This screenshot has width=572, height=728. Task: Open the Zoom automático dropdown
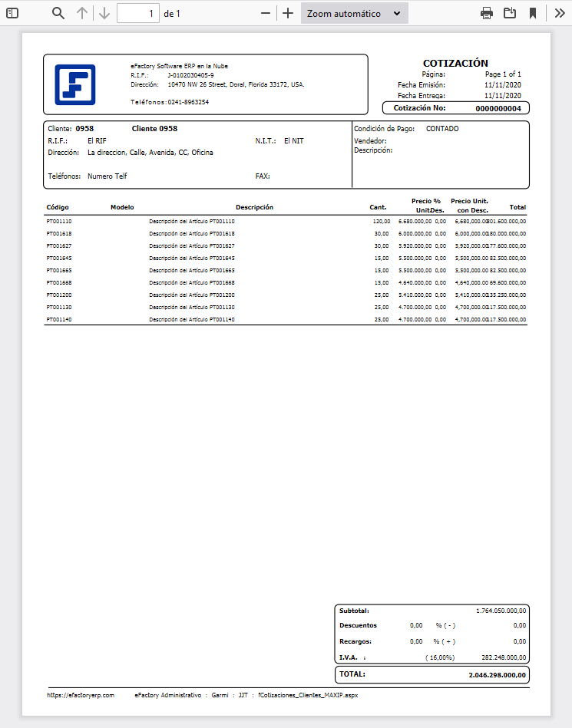tap(355, 13)
